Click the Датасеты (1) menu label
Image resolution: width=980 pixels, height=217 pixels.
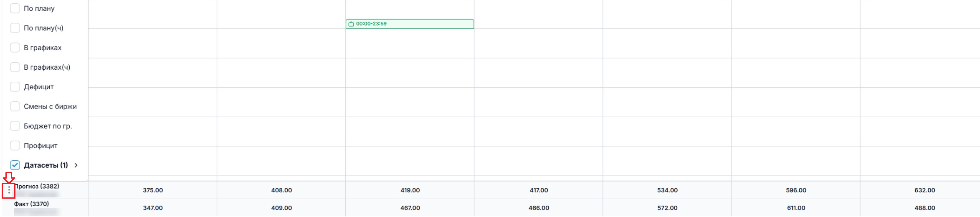coord(46,165)
